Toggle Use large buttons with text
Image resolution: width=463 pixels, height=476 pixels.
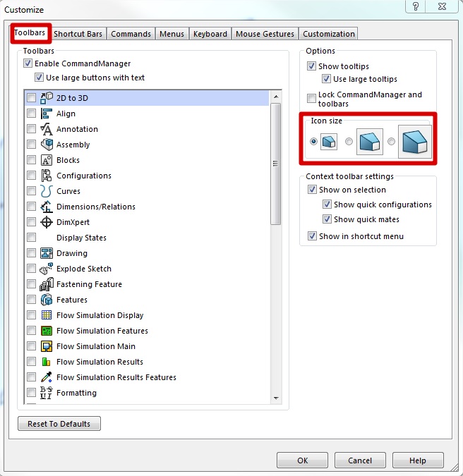coord(40,78)
